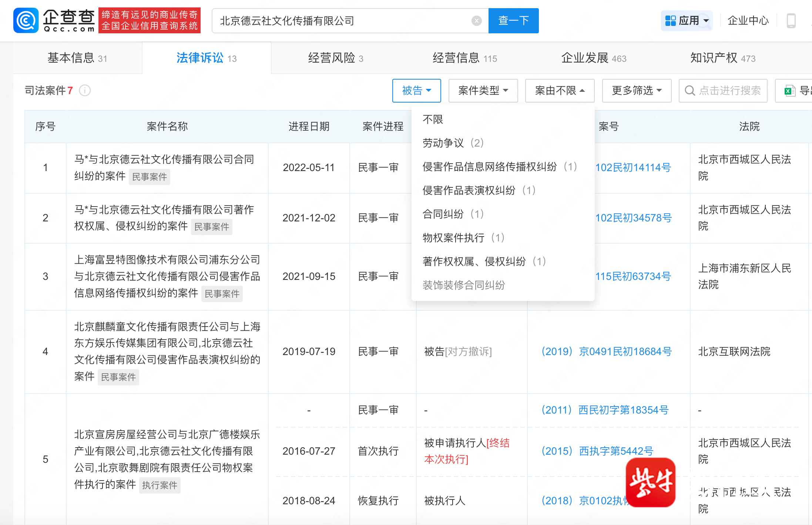Click the Qcc.com logo icon
This screenshot has height=525, width=812.
point(26,20)
